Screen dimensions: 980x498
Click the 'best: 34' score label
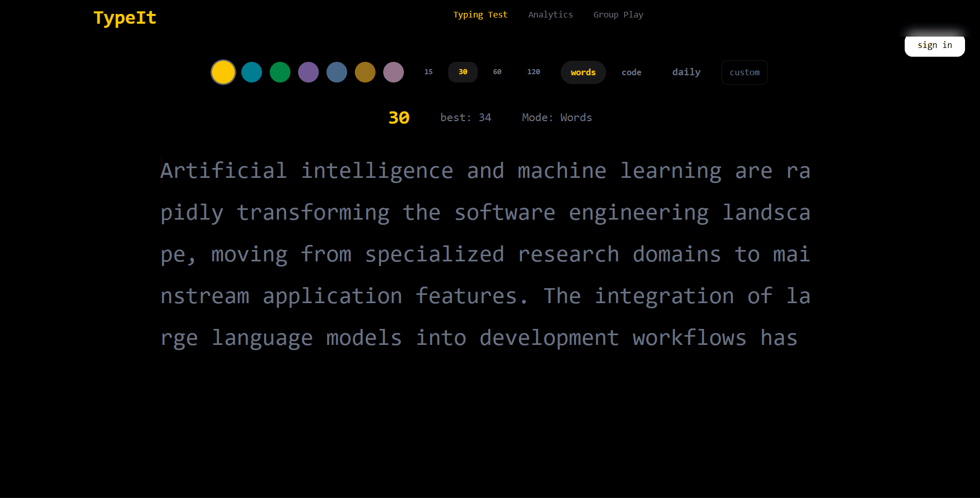coord(466,118)
